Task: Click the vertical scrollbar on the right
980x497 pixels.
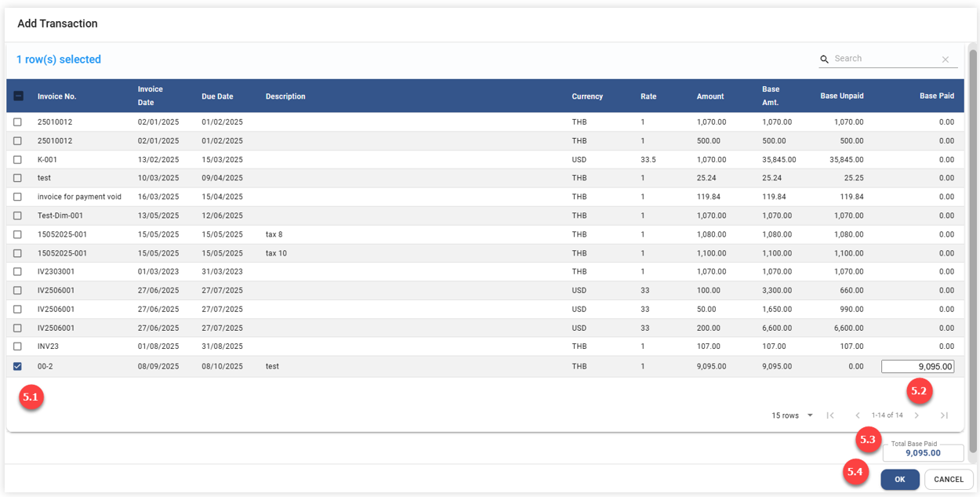Action: coord(973,251)
